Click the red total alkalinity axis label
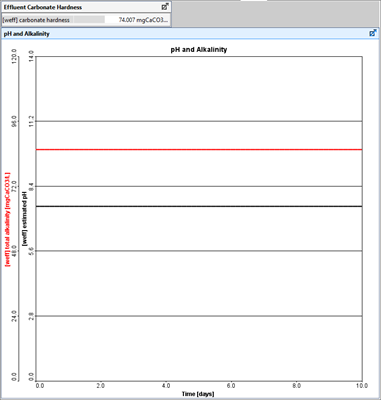This screenshot has height=400, width=381. coord(8,219)
